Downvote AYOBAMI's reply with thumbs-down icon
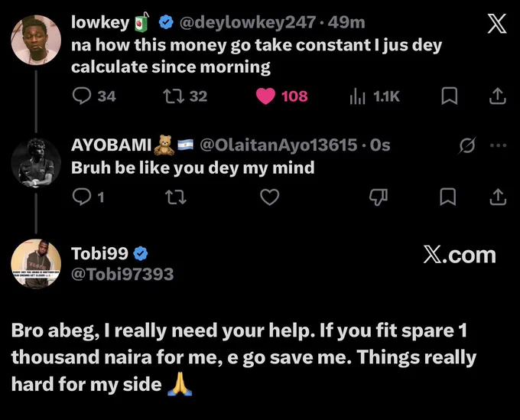Screen dimensions: 520x420 (x=379, y=197)
